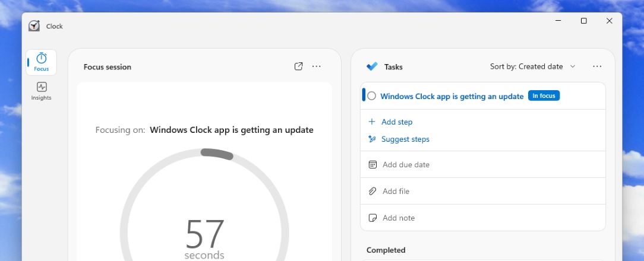Click the Focusing on task name text

(232, 130)
